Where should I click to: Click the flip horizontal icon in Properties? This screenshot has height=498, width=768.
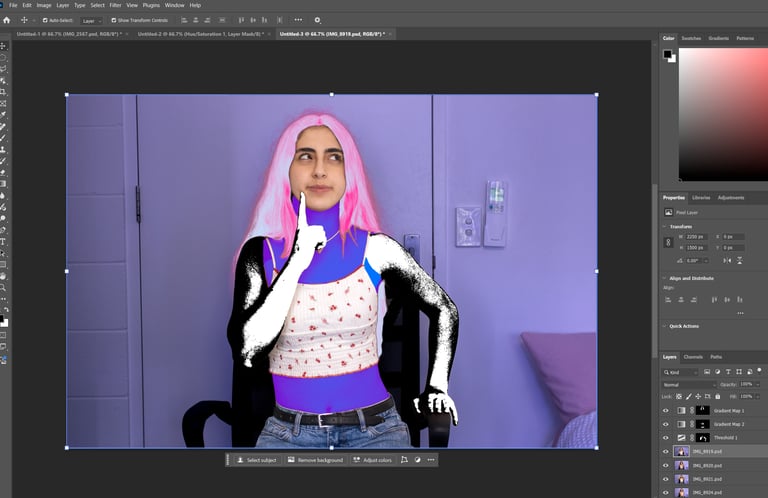[727, 260]
